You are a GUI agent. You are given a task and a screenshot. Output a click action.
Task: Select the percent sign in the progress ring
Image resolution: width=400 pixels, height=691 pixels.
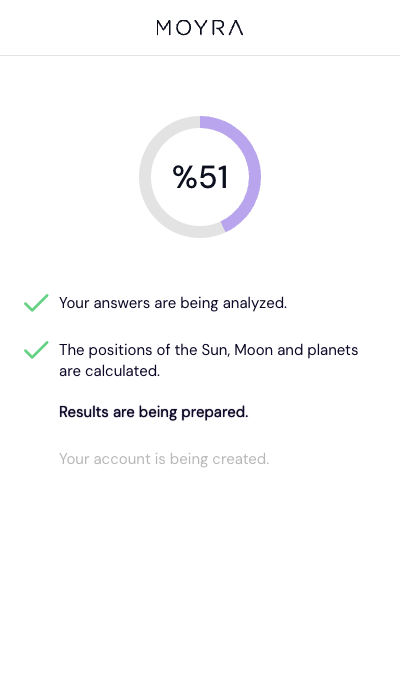(184, 177)
